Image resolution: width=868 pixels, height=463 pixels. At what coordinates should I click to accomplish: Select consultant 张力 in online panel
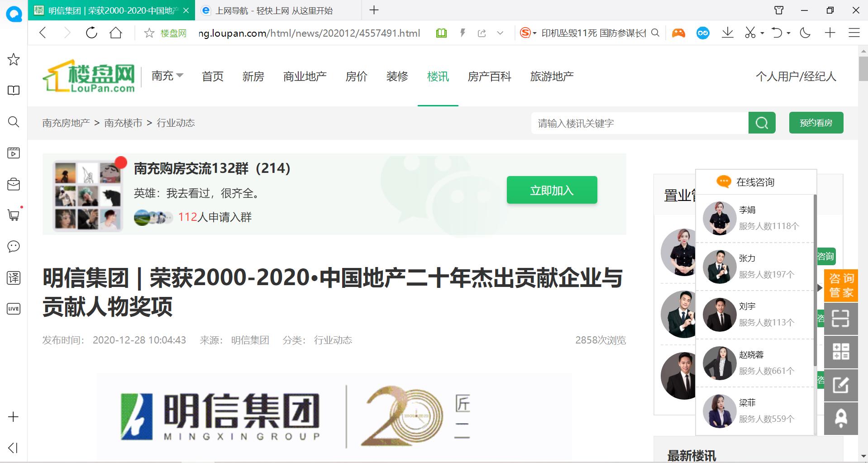pyautogui.click(x=754, y=267)
